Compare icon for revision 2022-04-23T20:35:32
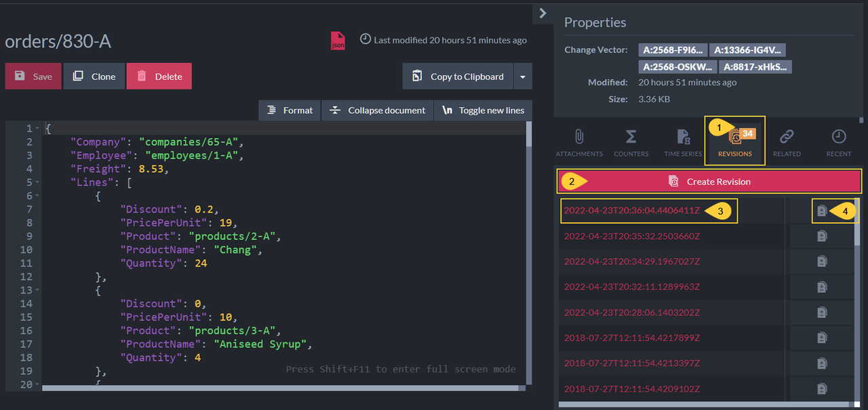This screenshot has width=868, height=410. [822, 236]
